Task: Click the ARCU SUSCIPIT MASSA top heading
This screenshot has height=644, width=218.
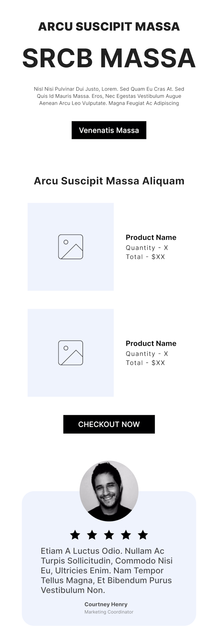Action: [x=109, y=27]
